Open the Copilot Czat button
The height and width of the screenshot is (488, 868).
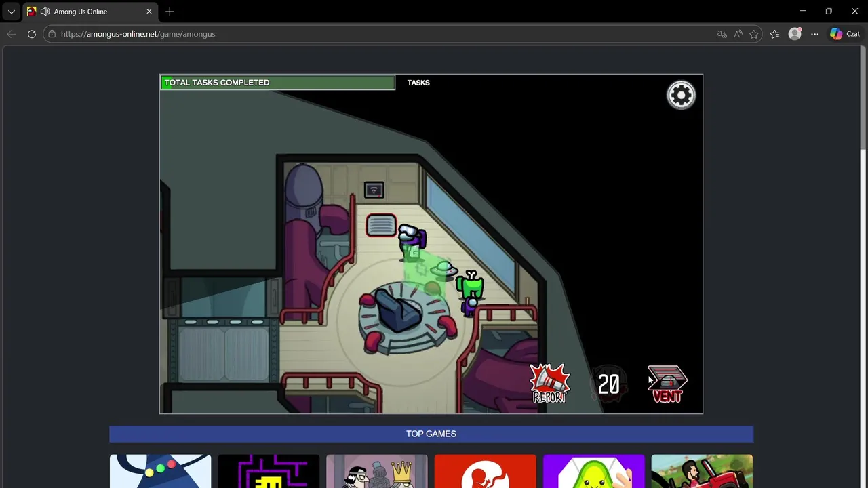point(845,34)
